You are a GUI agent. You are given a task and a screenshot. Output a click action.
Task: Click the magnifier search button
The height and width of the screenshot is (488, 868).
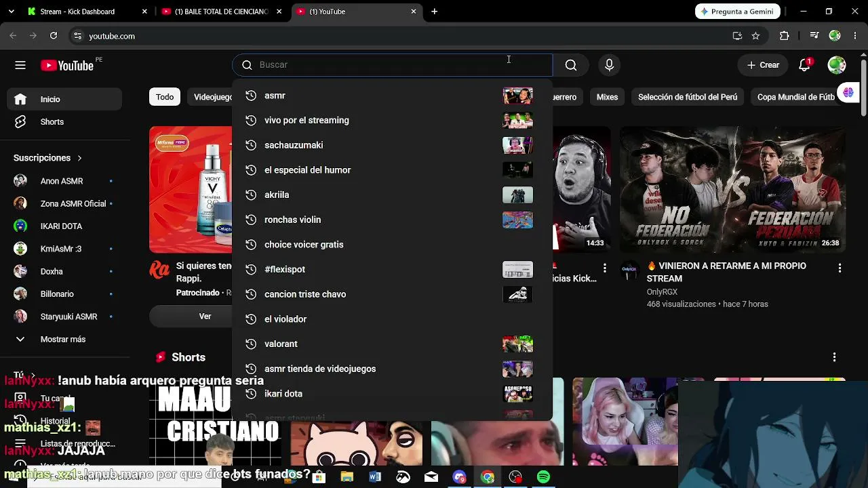(x=571, y=65)
